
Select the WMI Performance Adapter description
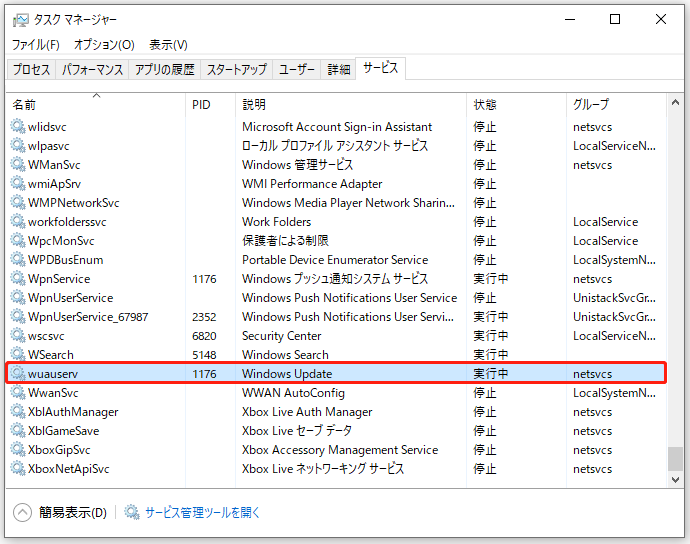(312, 184)
